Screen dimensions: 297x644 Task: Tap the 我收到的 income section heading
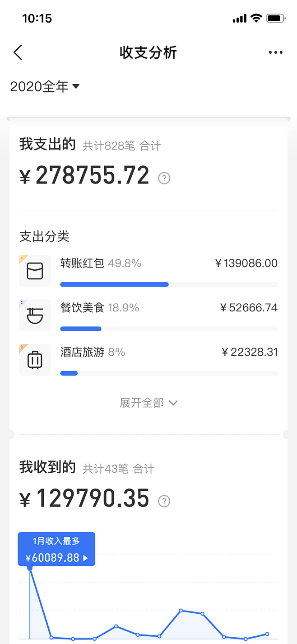point(47,467)
